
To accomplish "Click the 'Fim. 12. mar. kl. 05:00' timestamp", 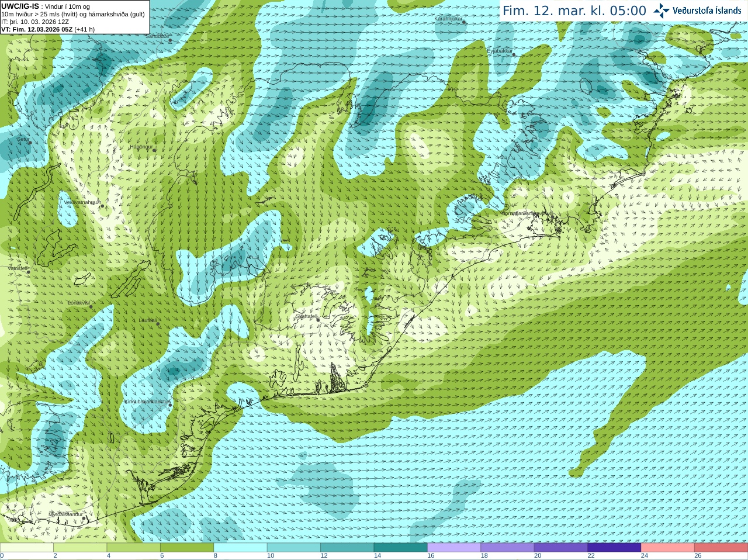I will (x=574, y=11).
